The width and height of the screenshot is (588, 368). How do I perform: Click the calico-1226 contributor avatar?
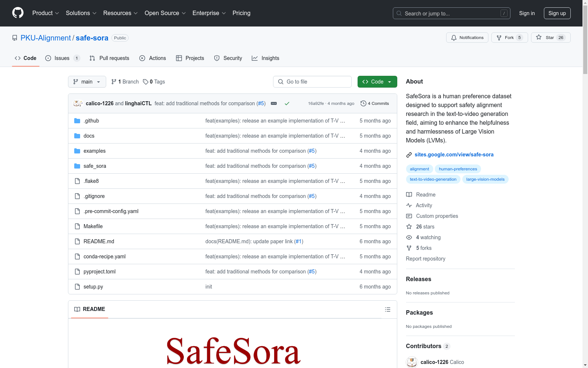[412, 362]
